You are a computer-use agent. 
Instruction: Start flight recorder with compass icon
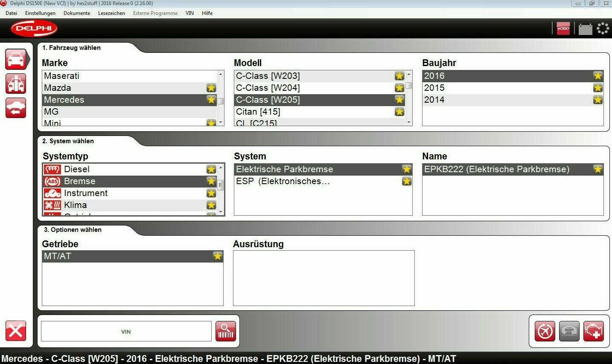[545, 331]
